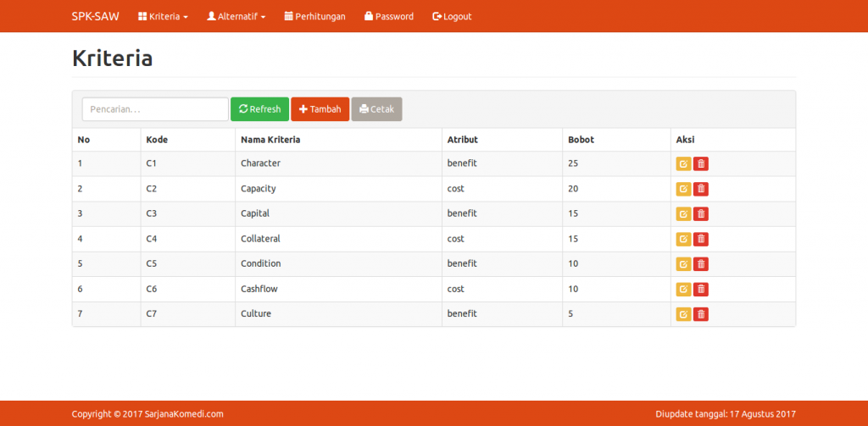The height and width of the screenshot is (426, 868).
Task: Click the Cetak print button
Action: [376, 109]
